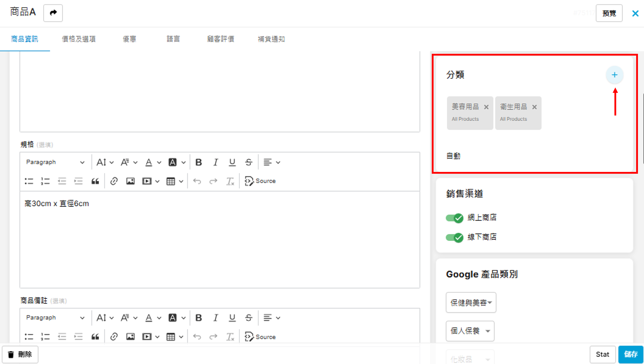Screen dimensions: 644x364
Task: Remove the 衛生用品 category tag
Action: [534, 107]
